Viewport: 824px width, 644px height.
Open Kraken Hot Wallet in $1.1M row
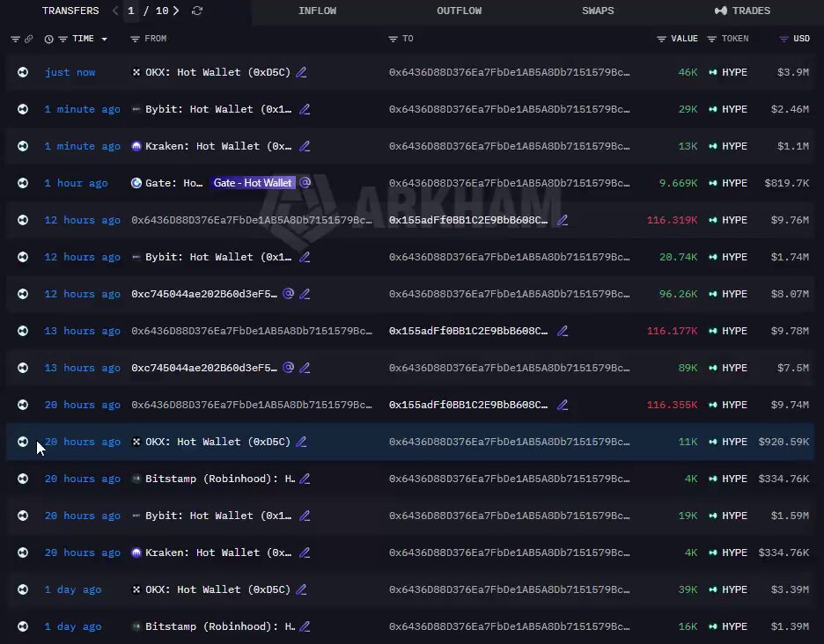pyautogui.click(x=218, y=146)
